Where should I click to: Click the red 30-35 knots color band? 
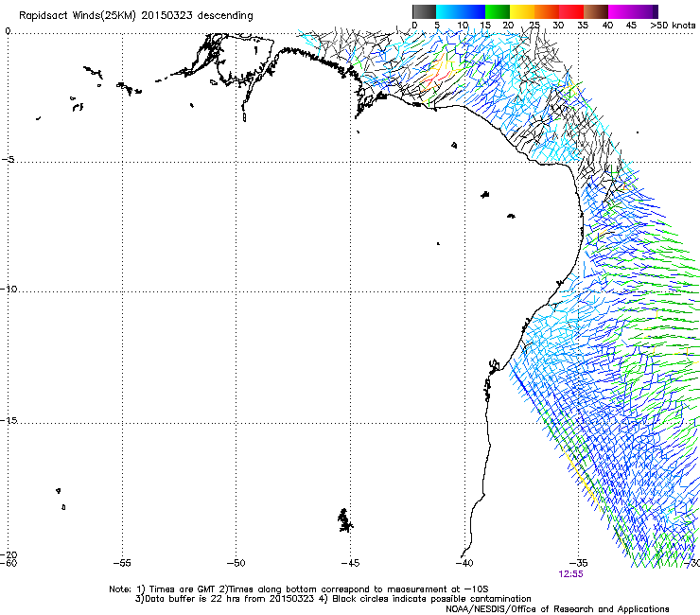coord(571,11)
